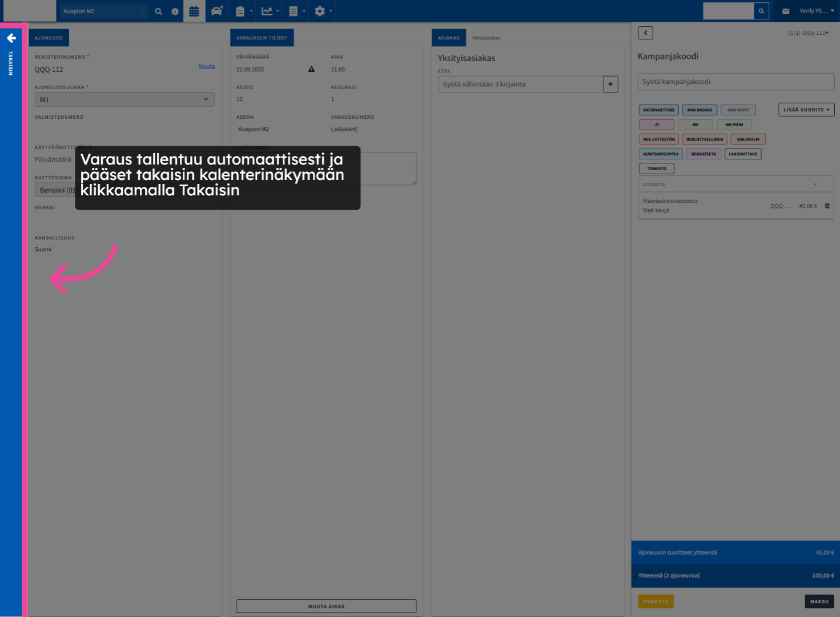Open the messages envelope icon
Viewport: 840px width, 617px height.
point(786,11)
